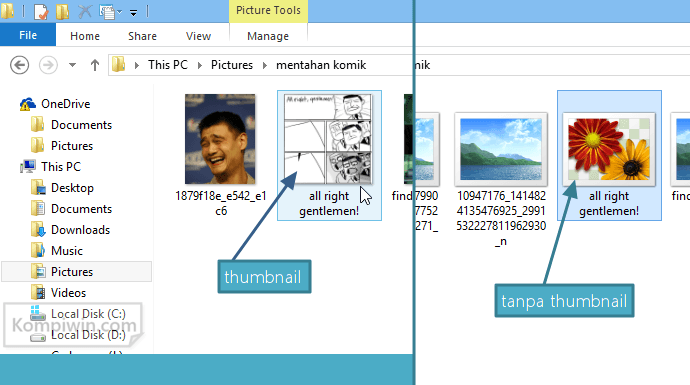Open Music in the navigation pane
690x385 pixels.
(x=67, y=251)
